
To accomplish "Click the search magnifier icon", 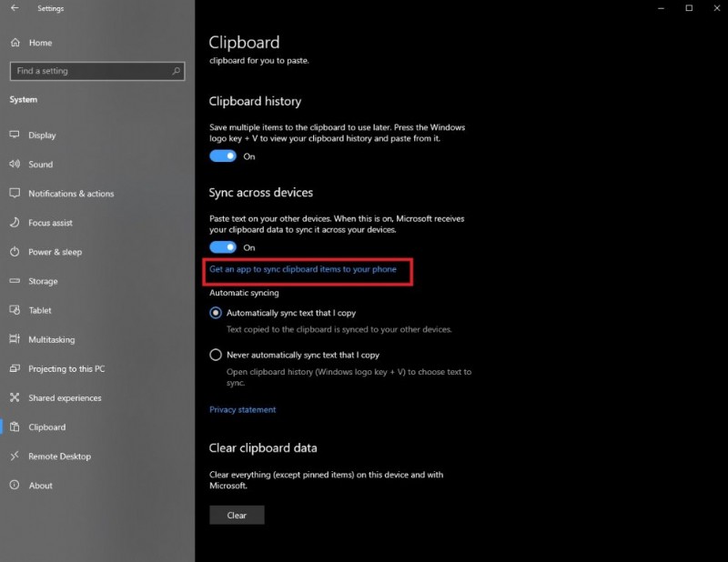I will 177,70.
